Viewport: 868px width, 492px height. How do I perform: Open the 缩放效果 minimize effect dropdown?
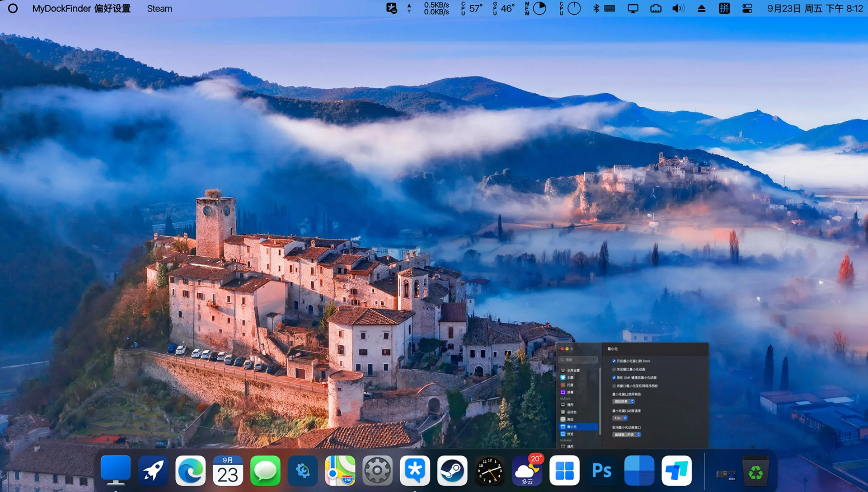[x=623, y=401]
